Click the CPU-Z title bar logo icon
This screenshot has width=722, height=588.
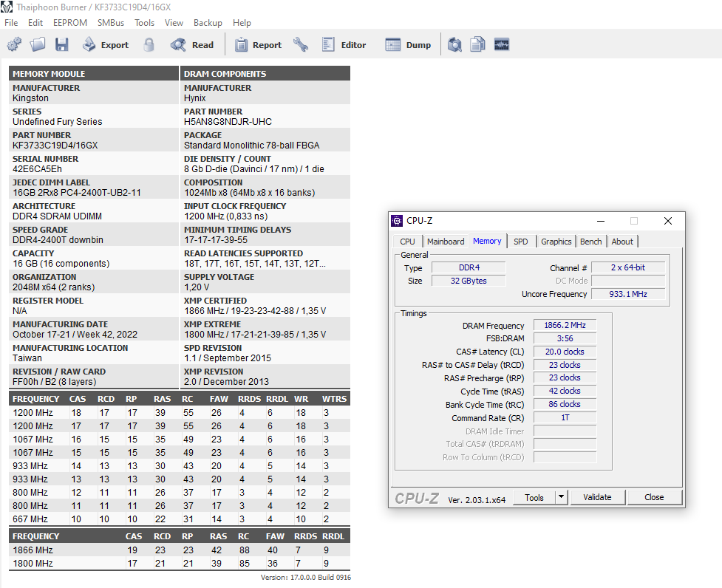coord(396,221)
